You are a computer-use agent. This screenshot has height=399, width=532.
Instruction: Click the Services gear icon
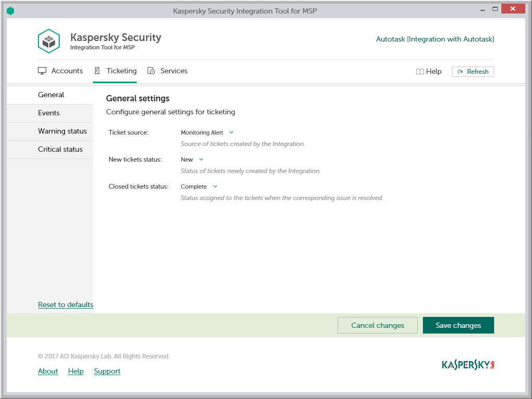(151, 71)
